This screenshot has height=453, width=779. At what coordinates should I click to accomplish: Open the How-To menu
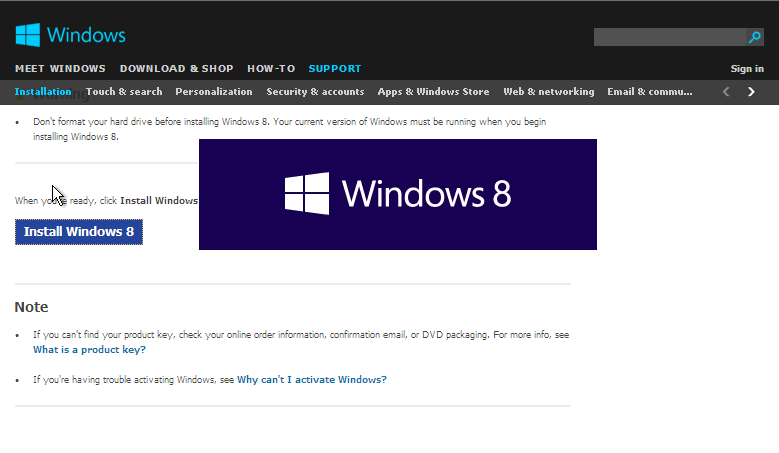(x=271, y=69)
